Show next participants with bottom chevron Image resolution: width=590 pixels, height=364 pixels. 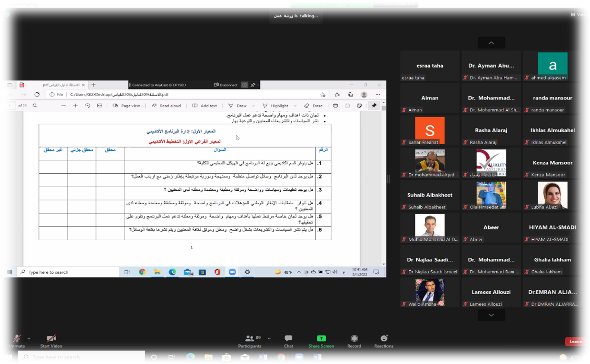coord(491,315)
